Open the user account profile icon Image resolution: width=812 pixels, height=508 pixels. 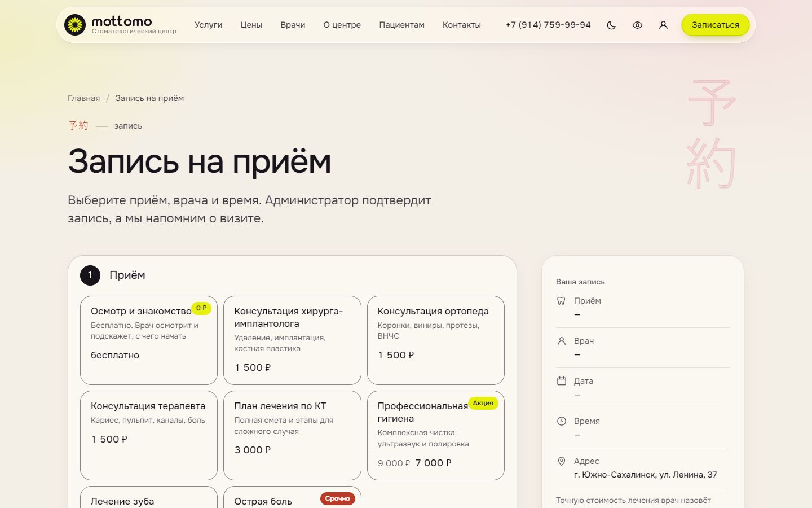click(x=663, y=25)
